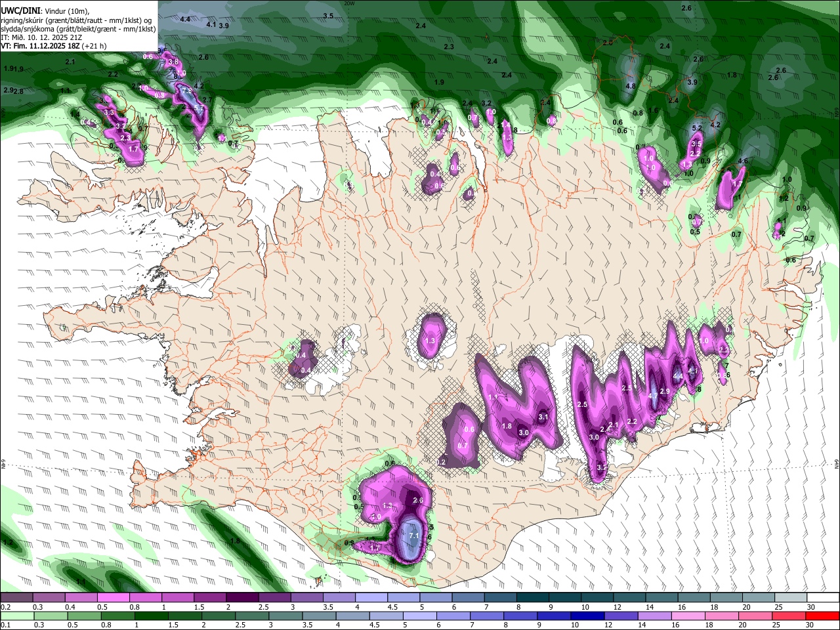
Task: Click the "4.6" value near the east coast
Action: coord(743,161)
